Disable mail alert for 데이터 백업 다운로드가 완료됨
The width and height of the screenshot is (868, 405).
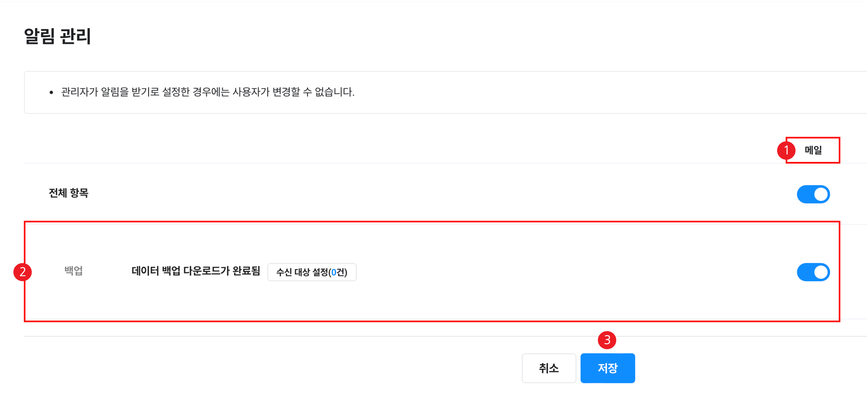[813, 272]
